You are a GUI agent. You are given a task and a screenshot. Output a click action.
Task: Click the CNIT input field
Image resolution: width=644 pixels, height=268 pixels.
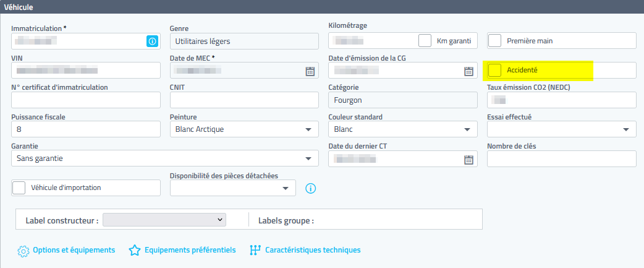244,100
